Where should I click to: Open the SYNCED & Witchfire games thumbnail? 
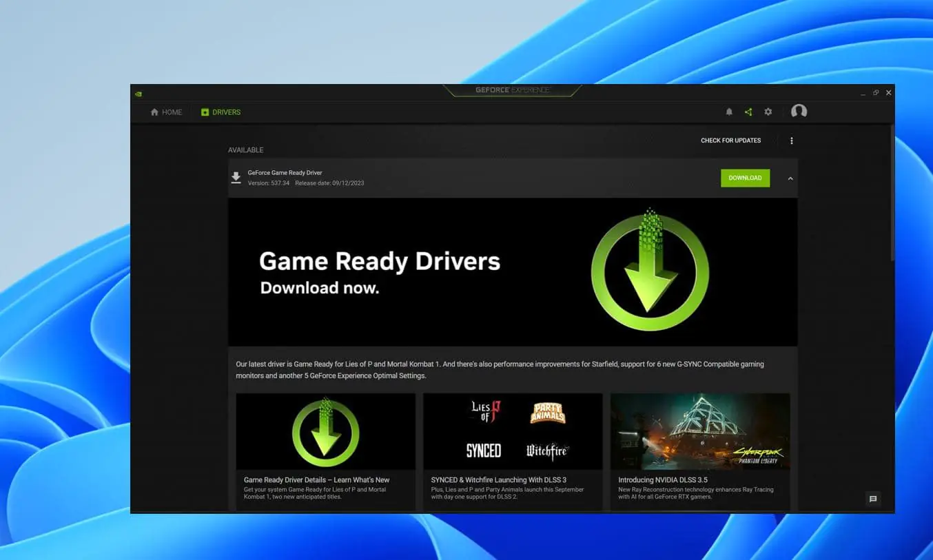[x=513, y=431]
